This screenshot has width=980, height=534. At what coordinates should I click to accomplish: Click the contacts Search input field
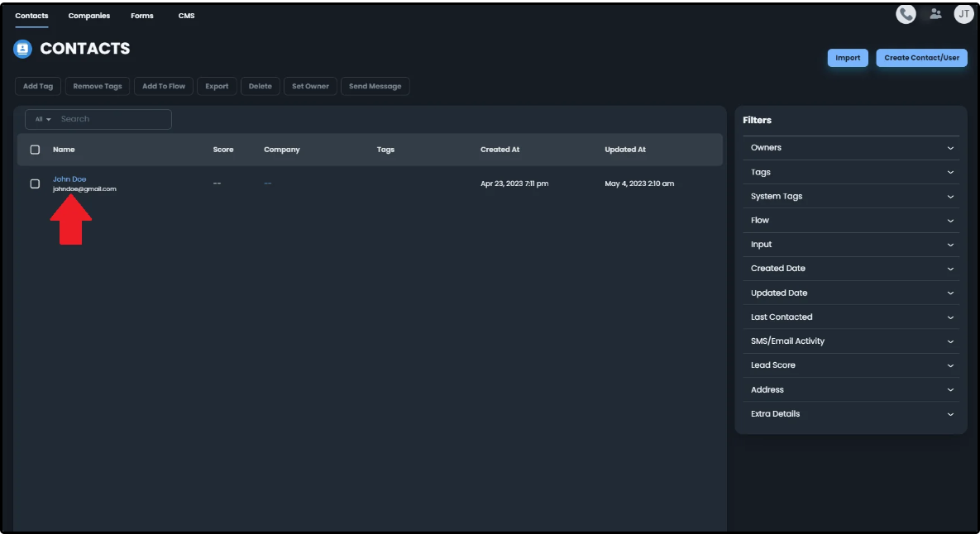click(x=113, y=119)
